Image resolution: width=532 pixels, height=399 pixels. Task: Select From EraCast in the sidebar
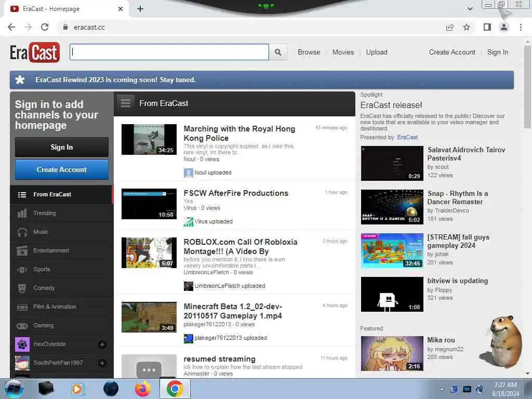tap(61, 194)
